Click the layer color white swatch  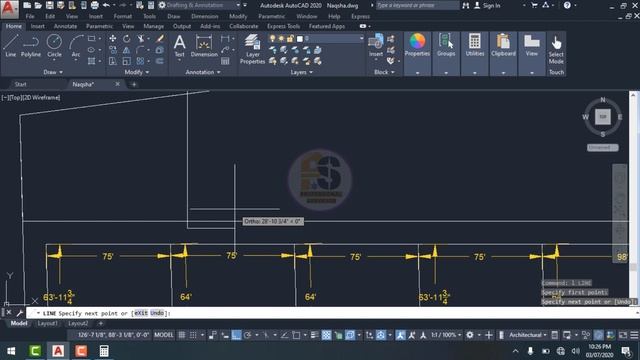click(x=300, y=38)
